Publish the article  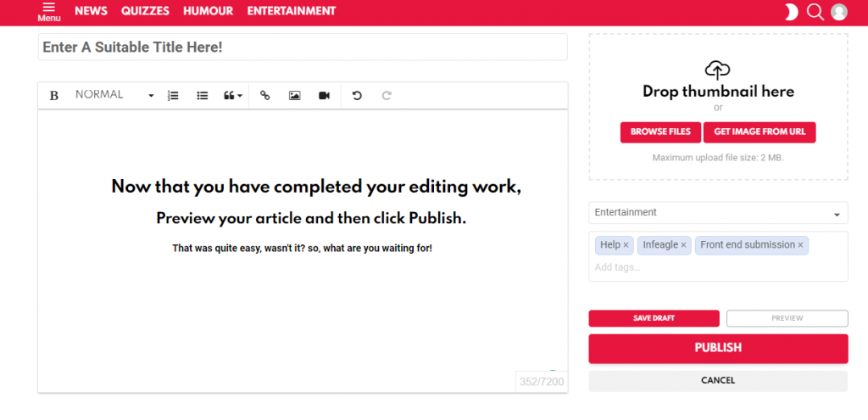coord(718,349)
